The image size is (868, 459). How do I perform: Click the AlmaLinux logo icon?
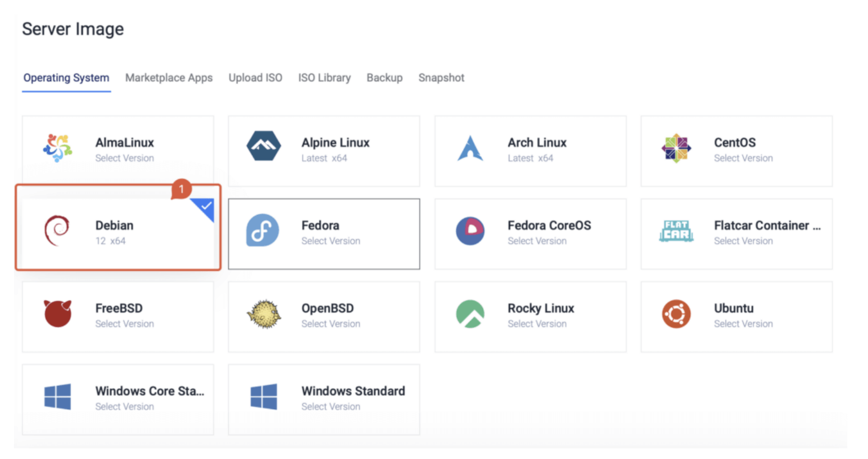click(58, 148)
